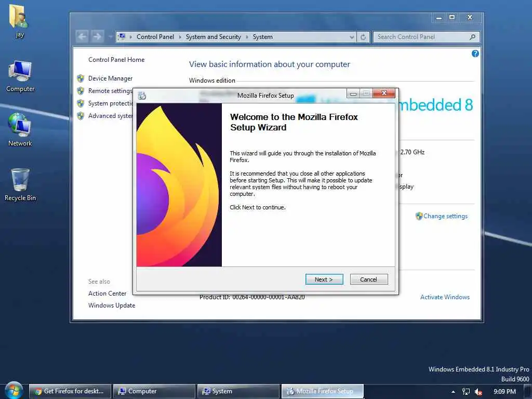Click the Remote settings shield icon
Image resolution: width=532 pixels, height=399 pixels.
pyautogui.click(x=81, y=91)
